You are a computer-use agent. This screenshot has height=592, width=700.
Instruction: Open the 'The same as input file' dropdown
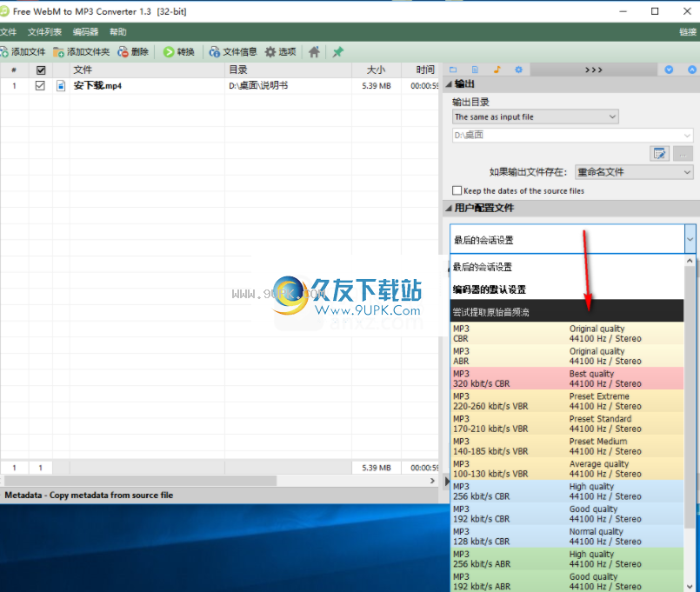(x=536, y=117)
